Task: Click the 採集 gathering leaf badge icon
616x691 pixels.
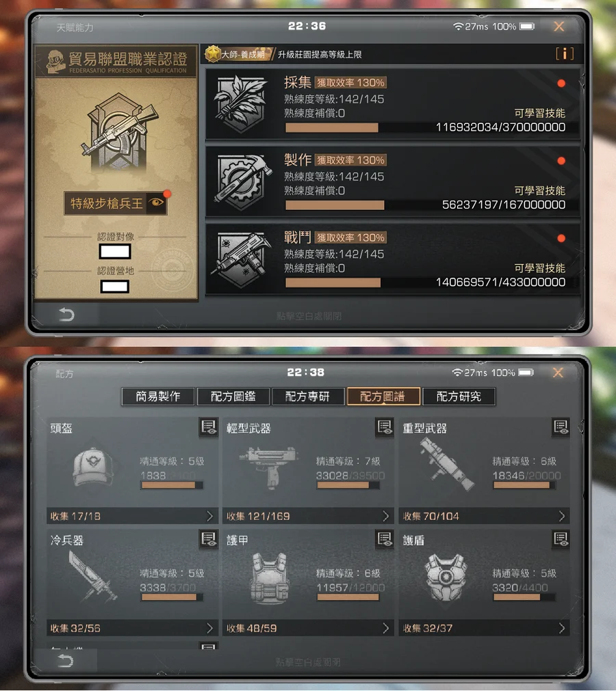Action: (x=241, y=104)
